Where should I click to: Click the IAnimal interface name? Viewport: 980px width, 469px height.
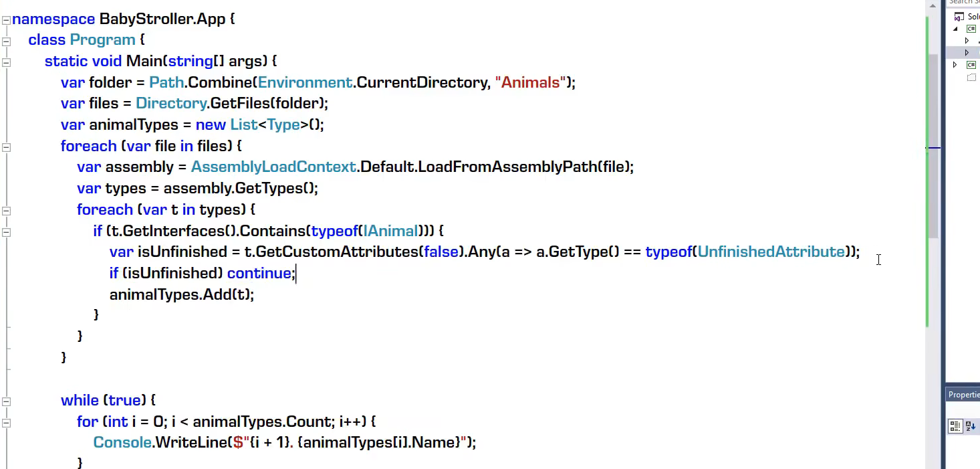(391, 231)
